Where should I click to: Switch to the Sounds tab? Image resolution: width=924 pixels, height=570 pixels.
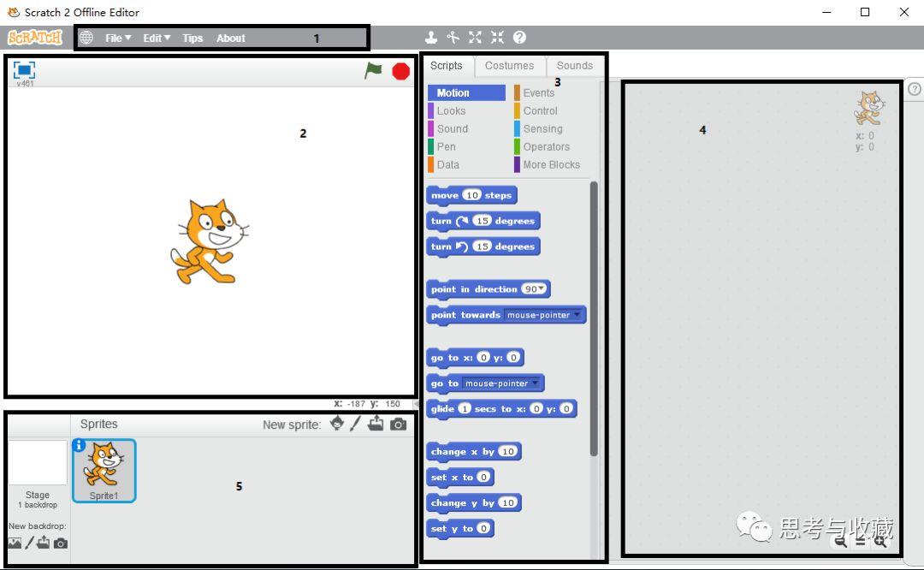pyautogui.click(x=575, y=65)
